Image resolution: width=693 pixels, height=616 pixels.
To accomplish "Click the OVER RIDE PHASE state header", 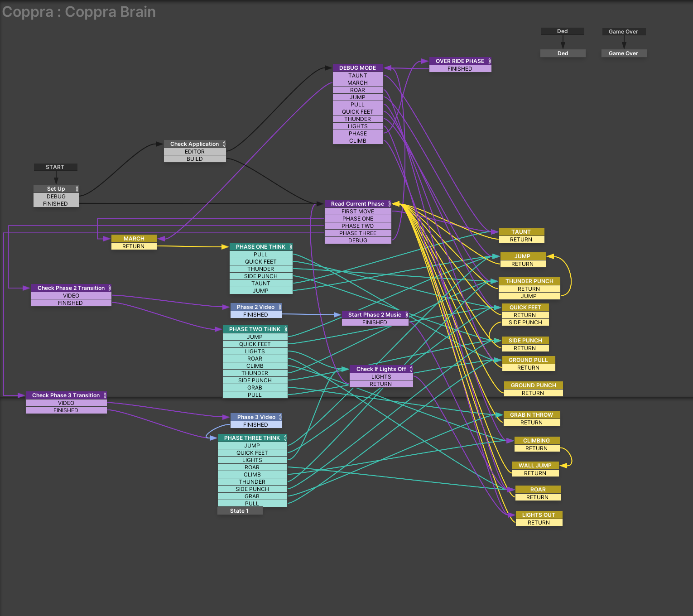I will pyautogui.click(x=460, y=61).
